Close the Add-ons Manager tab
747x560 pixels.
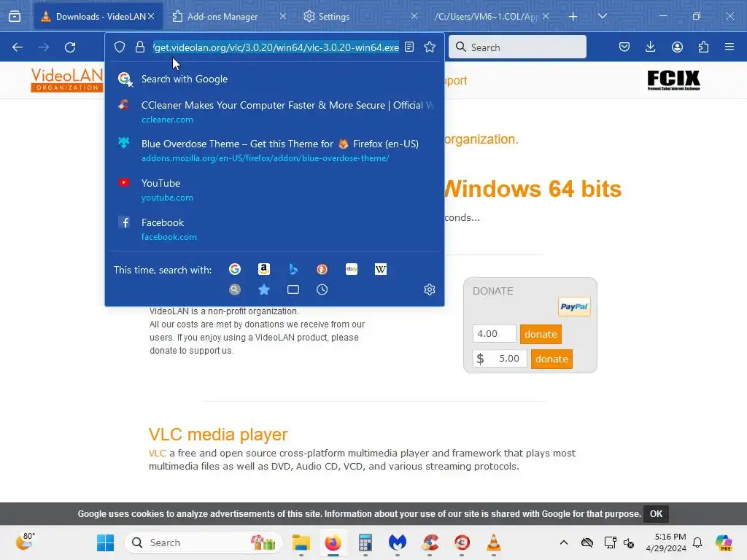point(282,16)
